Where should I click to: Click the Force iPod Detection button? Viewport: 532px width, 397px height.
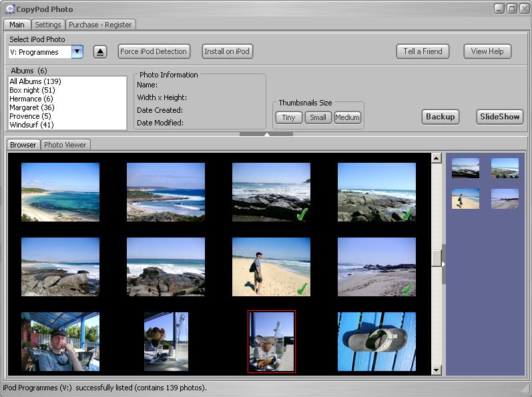154,52
